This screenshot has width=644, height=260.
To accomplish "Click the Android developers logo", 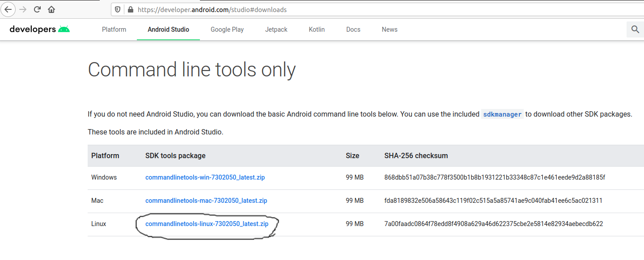I will [x=40, y=29].
